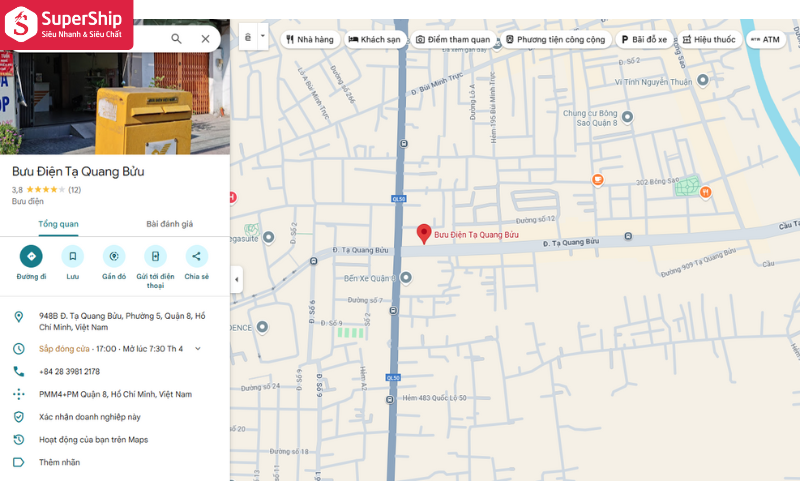Image resolution: width=800 pixels, height=500 pixels.
Task: Click the orange restaurant marker near 302 Bông Sao
Action: (706, 192)
